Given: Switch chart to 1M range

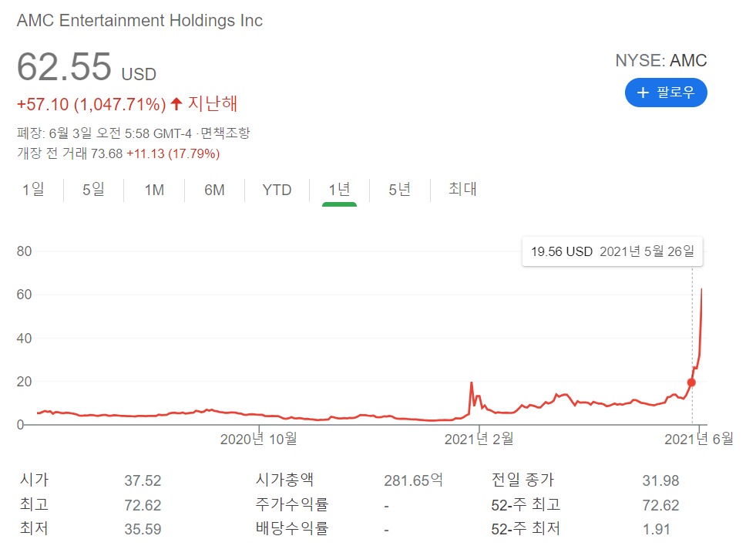Looking at the screenshot, I should pyautogui.click(x=154, y=190).
